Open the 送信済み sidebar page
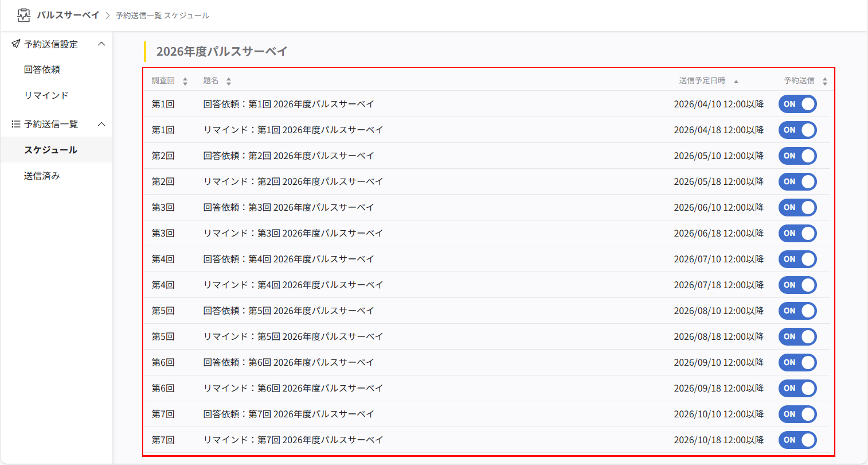The image size is (868, 465). click(42, 176)
